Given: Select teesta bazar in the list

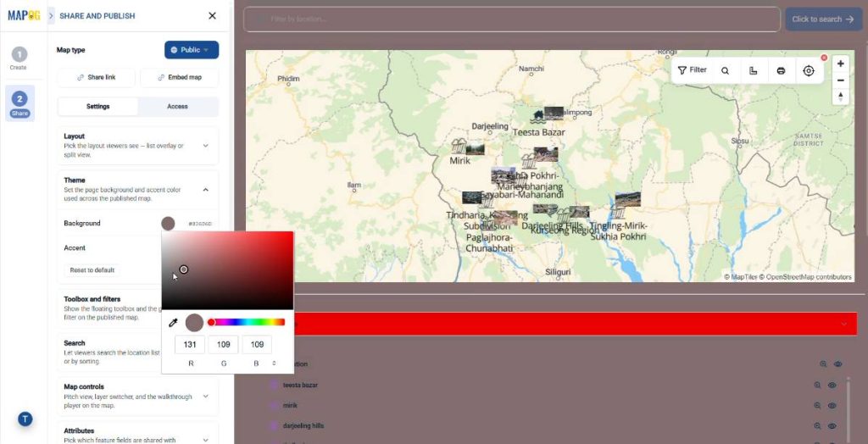Looking at the screenshot, I should click(300, 385).
